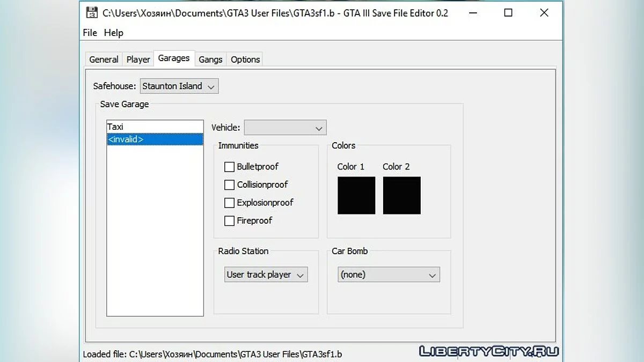Switch to the Gangs tab
This screenshot has height=362, width=644.
(x=210, y=60)
